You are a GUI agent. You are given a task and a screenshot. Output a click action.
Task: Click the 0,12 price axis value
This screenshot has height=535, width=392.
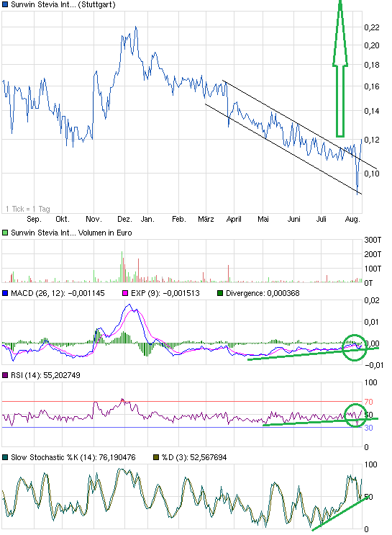[x=372, y=140]
